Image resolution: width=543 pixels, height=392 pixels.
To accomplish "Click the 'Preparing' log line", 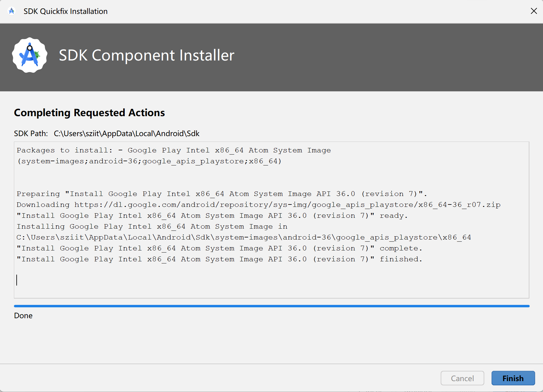I will click(x=222, y=194).
